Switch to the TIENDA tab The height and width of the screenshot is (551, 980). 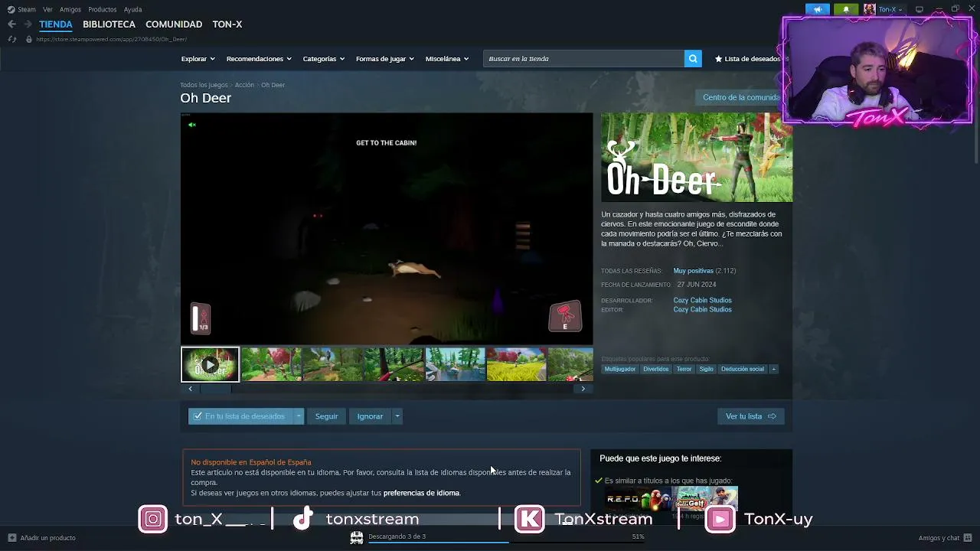click(x=56, y=24)
